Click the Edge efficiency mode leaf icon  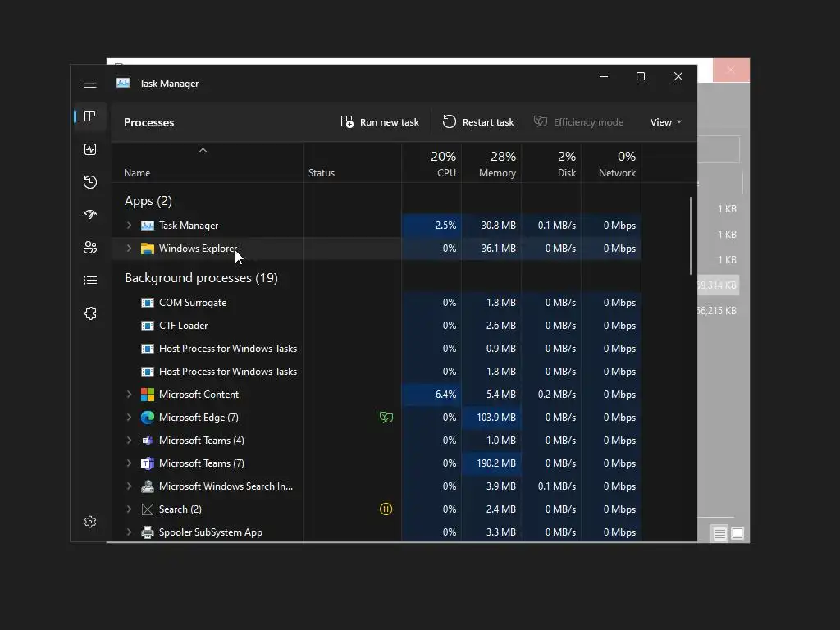[x=386, y=418]
